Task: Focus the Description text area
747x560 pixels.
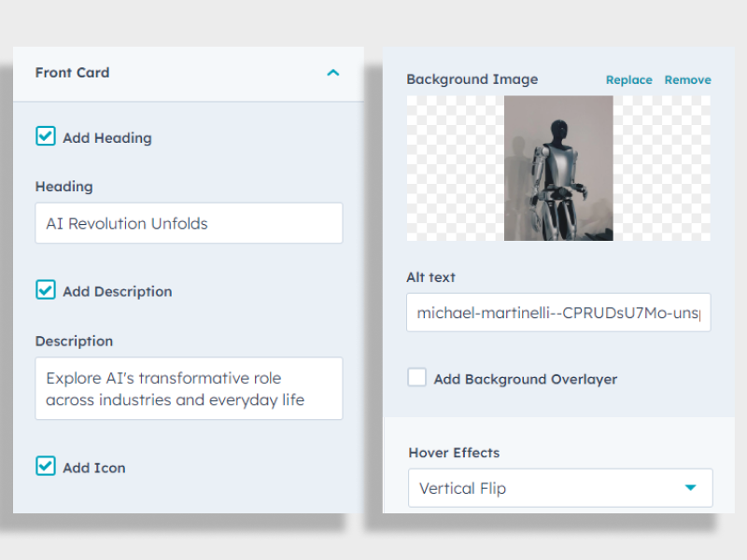Action: click(189, 389)
